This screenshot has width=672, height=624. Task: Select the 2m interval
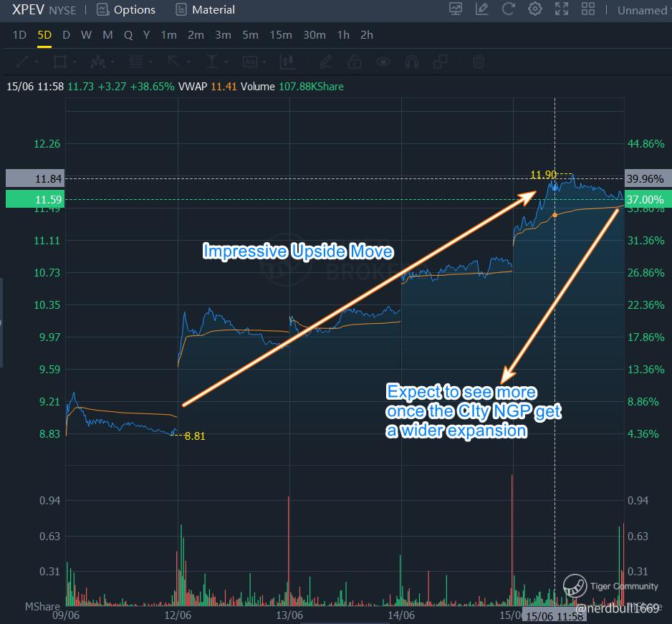196,34
